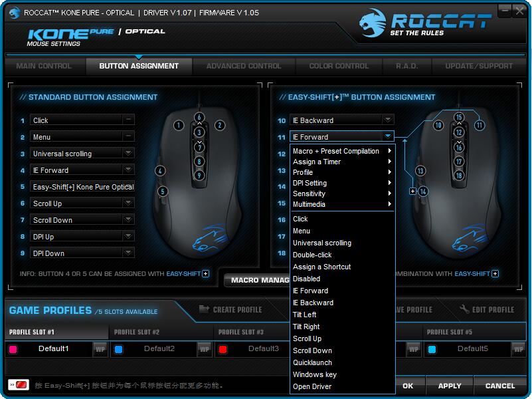Click marker 18 on Easy-Shift mouse diagram
Image resolution: width=532 pixels, height=399 pixels.
click(x=459, y=176)
